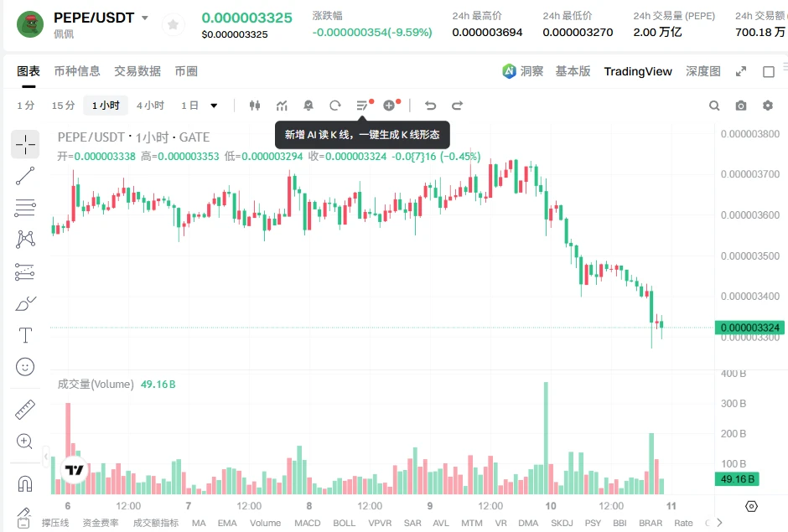
Task: Toggle the BOLL indicator
Action: 344,523
